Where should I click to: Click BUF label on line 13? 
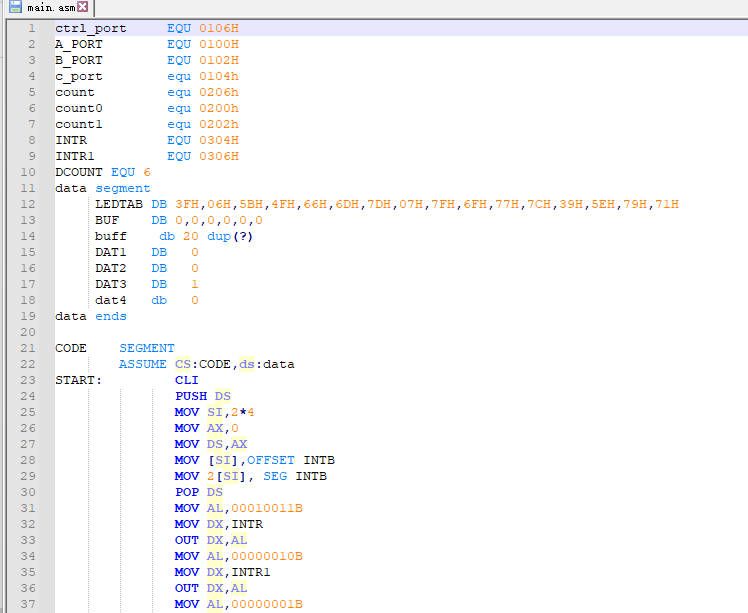click(107, 220)
